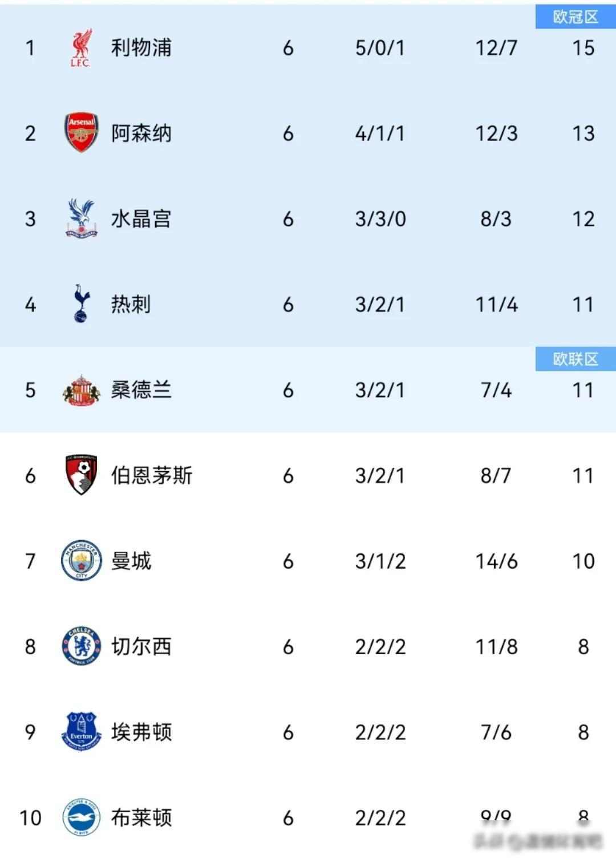This screenshot has height=863, width=616.
Task: Select 曼城 goal difference 14/6
Action: [x=496, y=561]
